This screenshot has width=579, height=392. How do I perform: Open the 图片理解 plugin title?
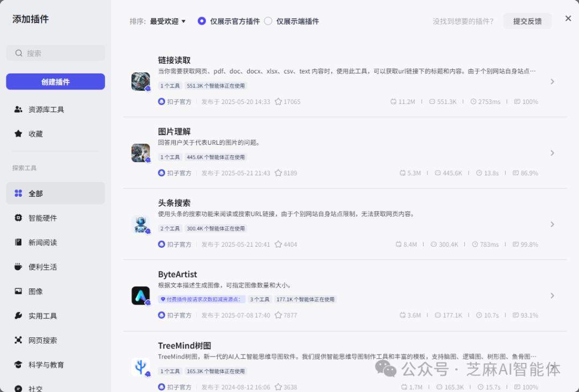[x=174, y=131]
